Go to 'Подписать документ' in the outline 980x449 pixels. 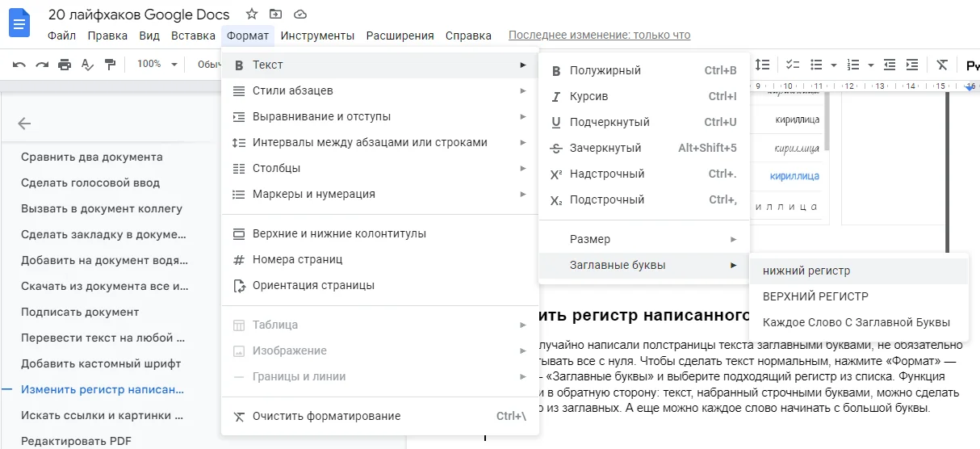(80, 312)
